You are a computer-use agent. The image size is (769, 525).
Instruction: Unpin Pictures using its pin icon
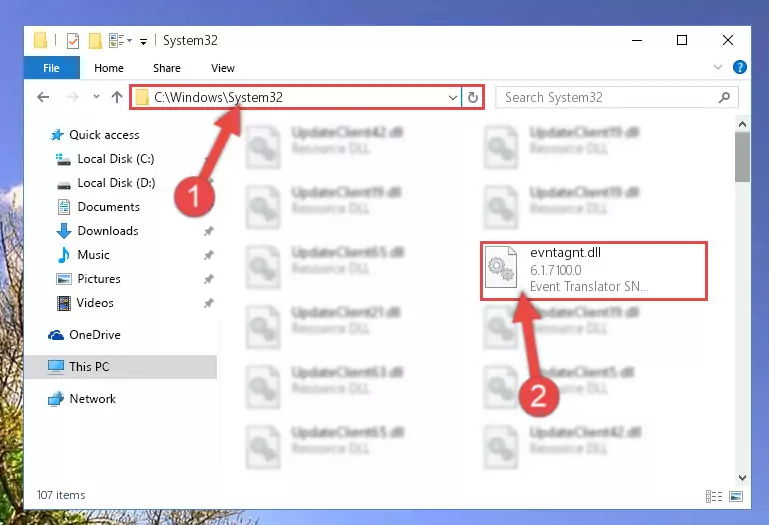(x=208, y=279)
